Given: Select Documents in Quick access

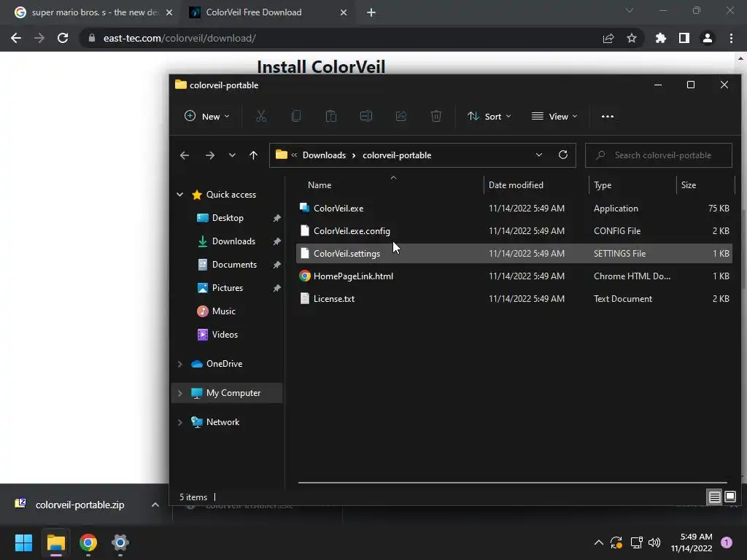Looking at the screenshot, I should 234,264.
